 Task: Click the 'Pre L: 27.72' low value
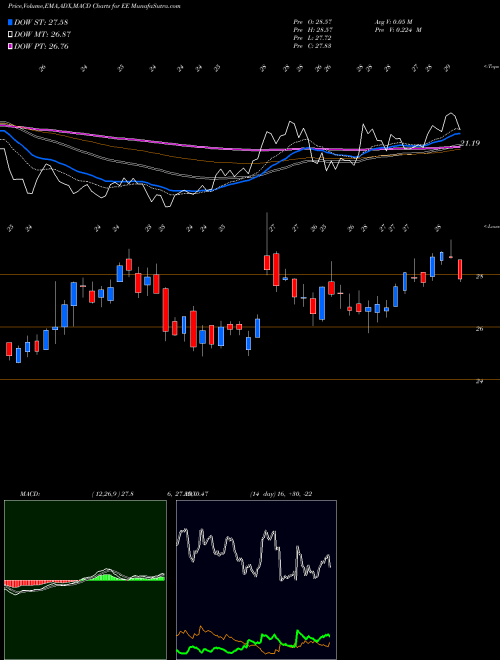(312, 37)
